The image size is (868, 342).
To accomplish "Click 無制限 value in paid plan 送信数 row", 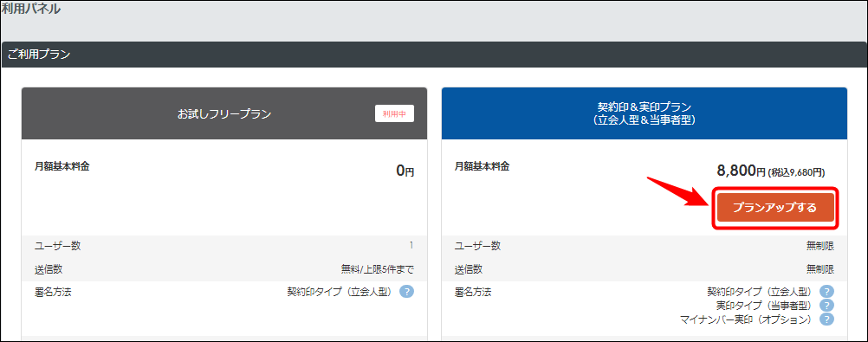I will [x=819, y=269].
